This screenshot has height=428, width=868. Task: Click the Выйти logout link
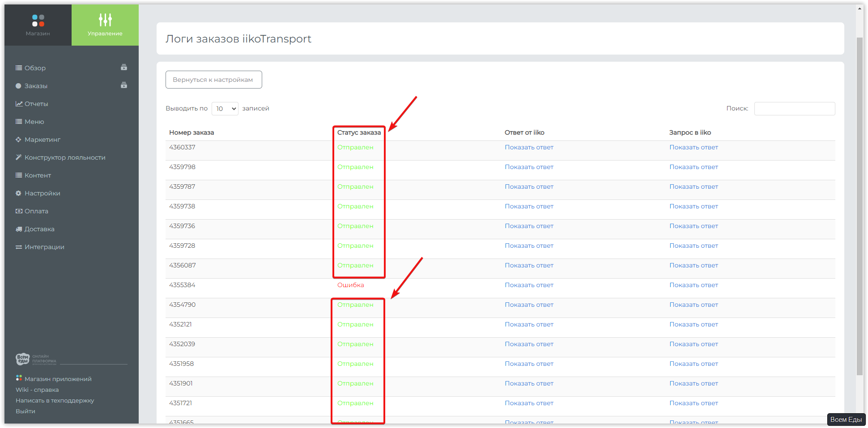(26, 411)
